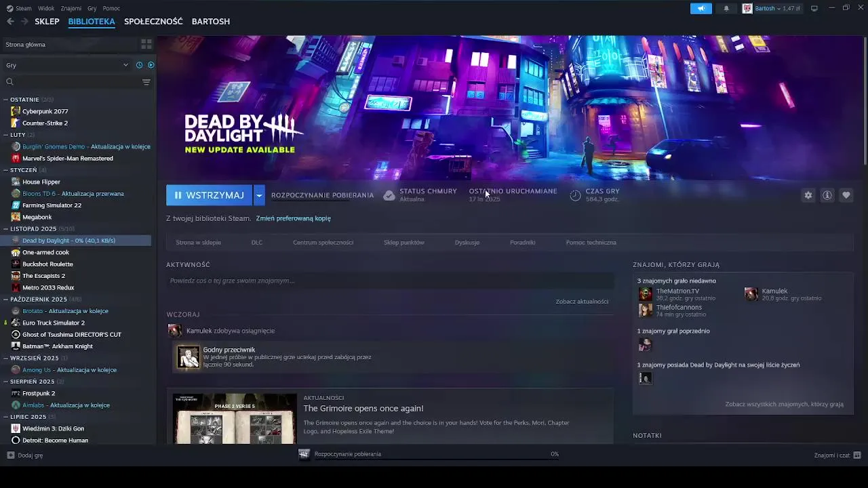Open Sklep punktów link
This screenshot has height=488, width=868.
[404, 243]
